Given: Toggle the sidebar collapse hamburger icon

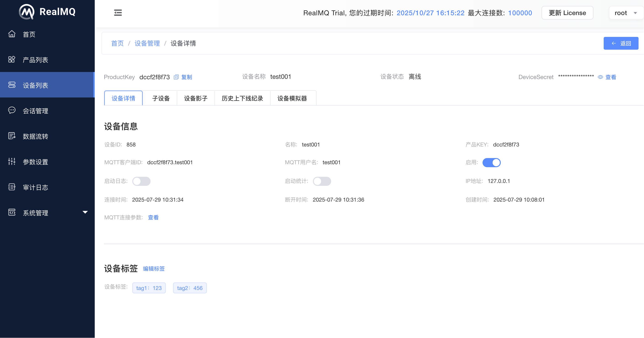Looking at the screenshot, I should (118, 13).
